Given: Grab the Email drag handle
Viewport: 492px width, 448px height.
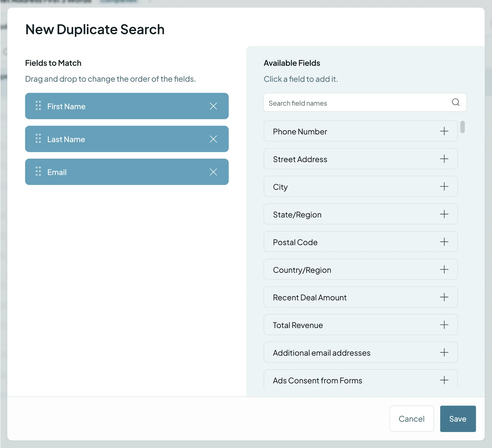Looking at the screenshot, I should 38,171.
